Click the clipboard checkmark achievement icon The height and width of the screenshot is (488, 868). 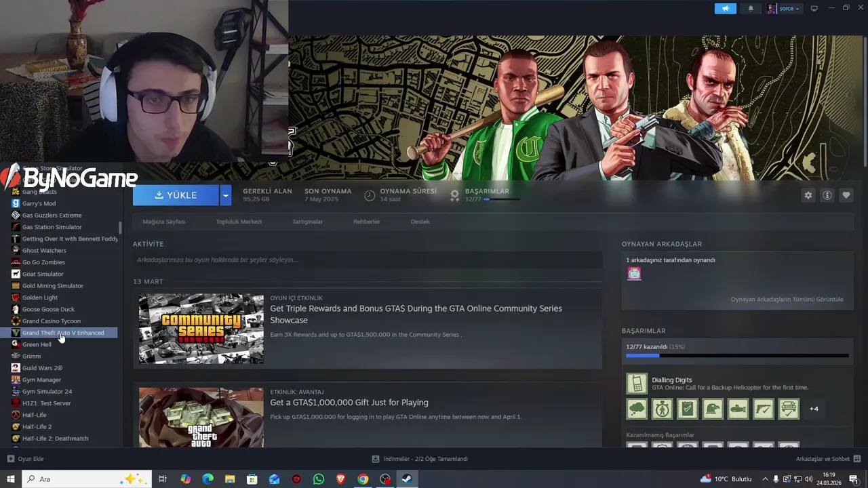click(687, 409)
